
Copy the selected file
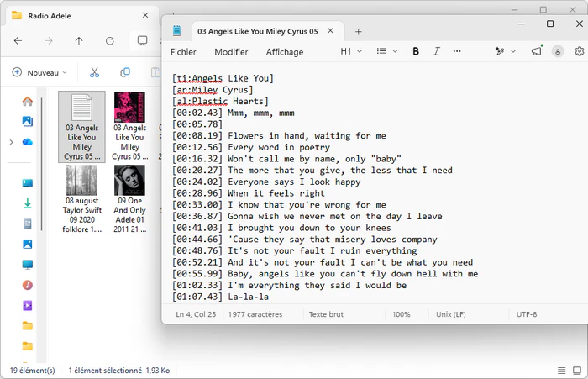[x=125, y=72]
